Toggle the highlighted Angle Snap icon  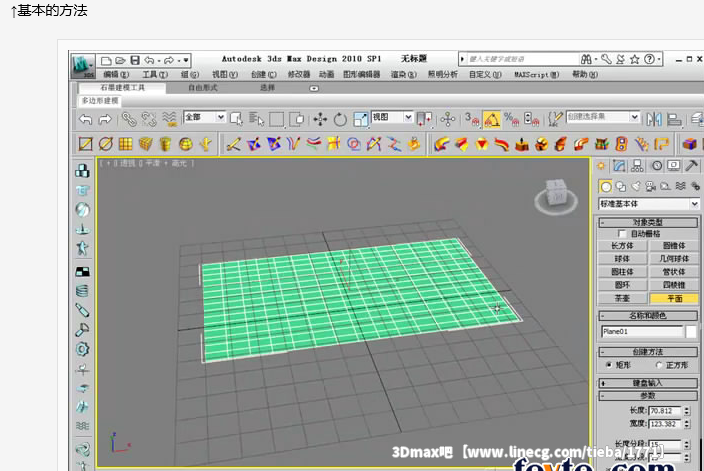tap(492, 119)
